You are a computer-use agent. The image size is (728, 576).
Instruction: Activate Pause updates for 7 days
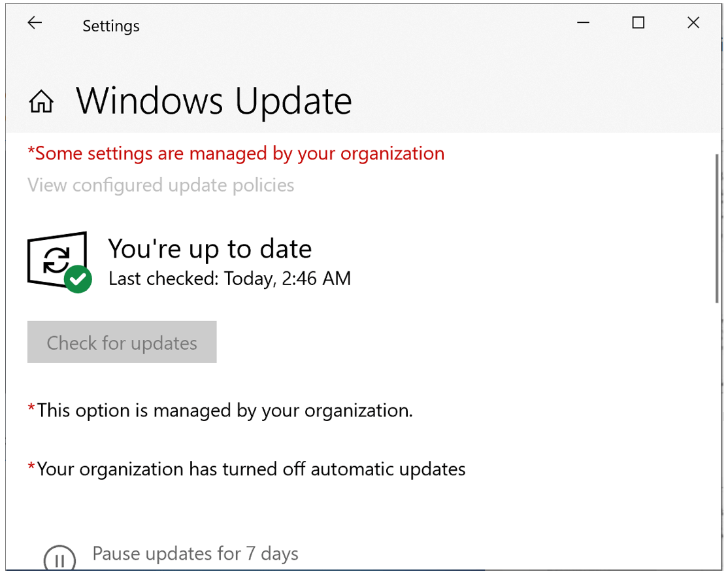coord(195,554)
